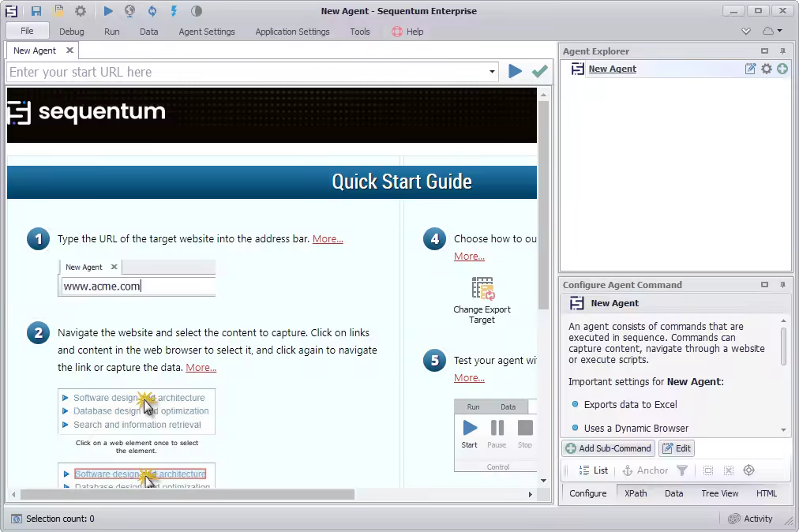The height and width of the screenshot is (532, 799).
Task: Expand the start URL history dropdown
Action: [492, 72]
